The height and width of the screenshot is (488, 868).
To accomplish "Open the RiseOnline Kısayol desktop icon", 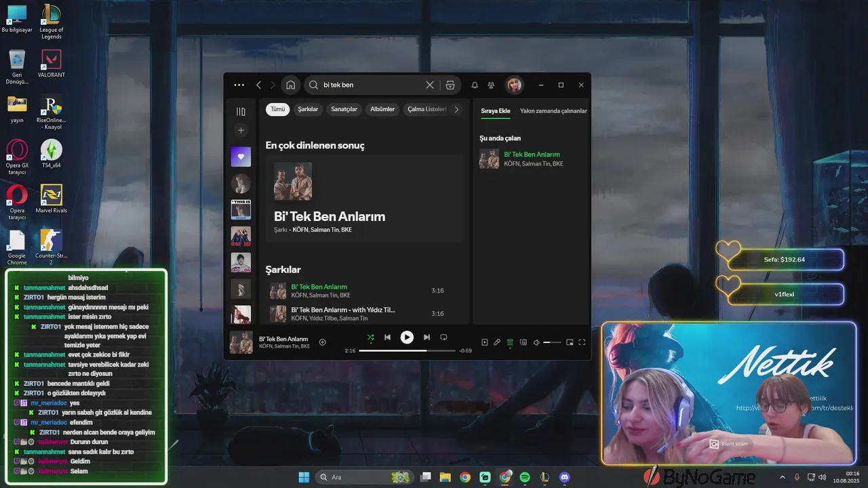I will point(52,113).
